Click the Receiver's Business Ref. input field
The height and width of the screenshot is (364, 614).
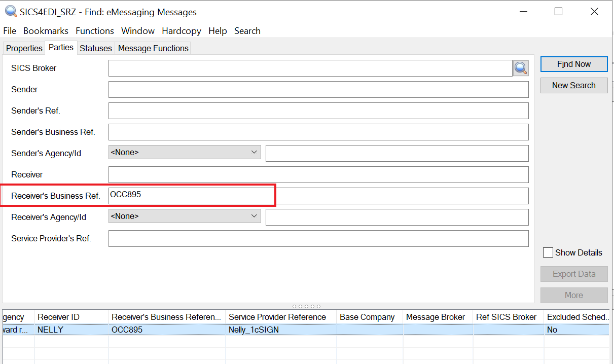(318, 196)
